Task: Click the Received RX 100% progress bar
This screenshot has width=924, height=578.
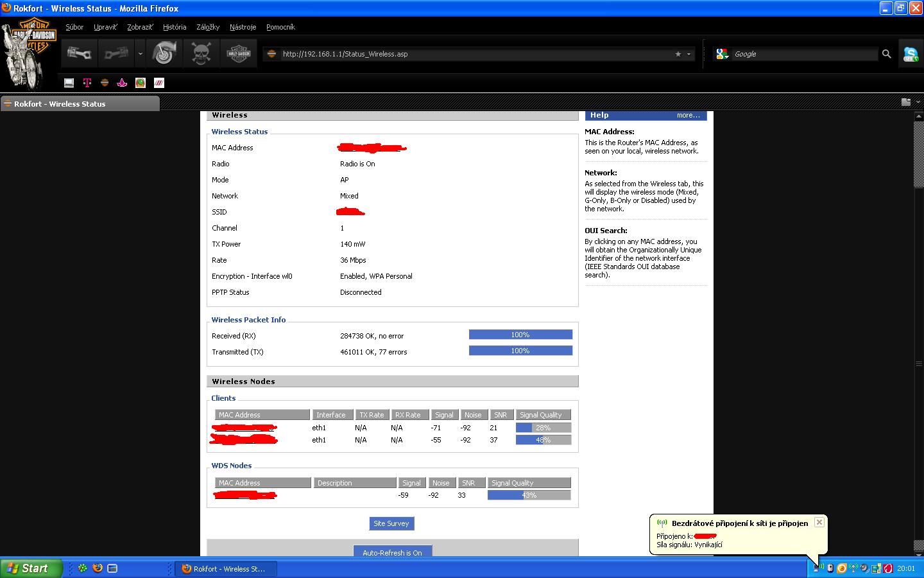Action: click(520, 335)
